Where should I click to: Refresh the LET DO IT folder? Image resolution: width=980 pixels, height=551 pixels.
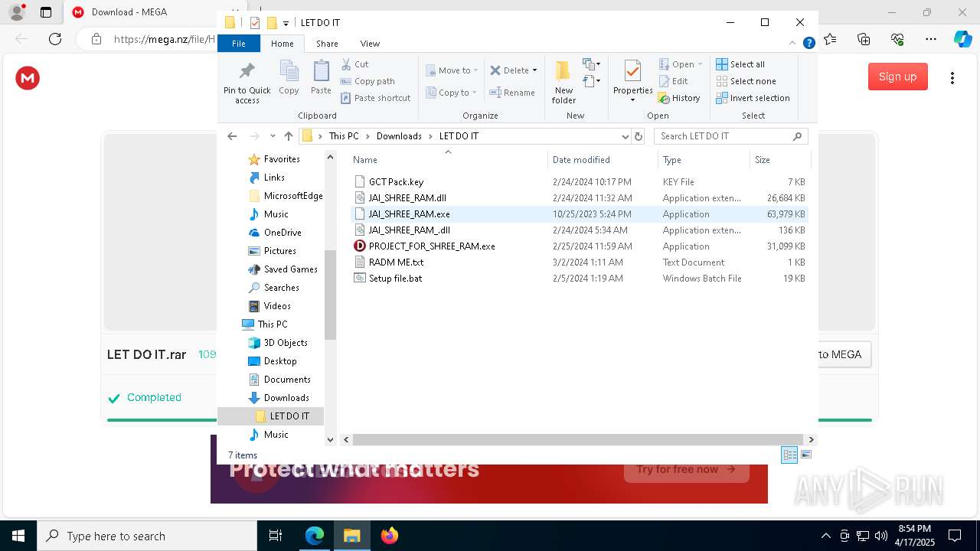pos(639,136)
